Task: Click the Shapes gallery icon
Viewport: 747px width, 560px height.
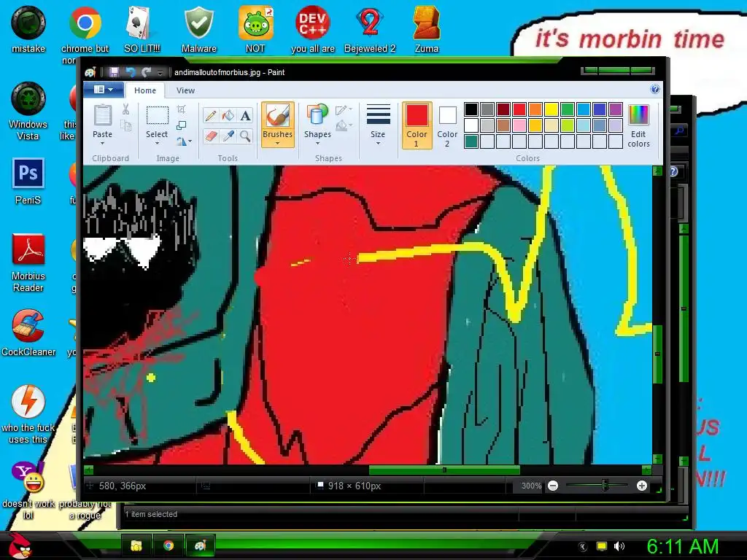Action: (x=317, y=116)
